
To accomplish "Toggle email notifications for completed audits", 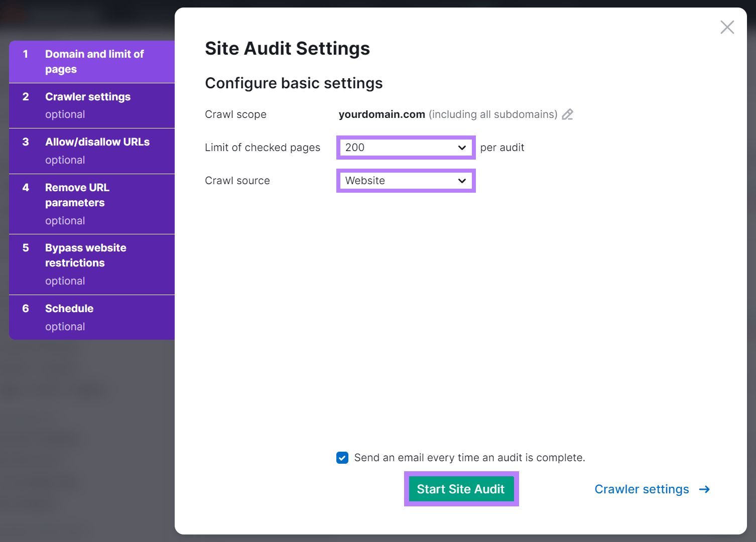I will (x=342, y=457).
